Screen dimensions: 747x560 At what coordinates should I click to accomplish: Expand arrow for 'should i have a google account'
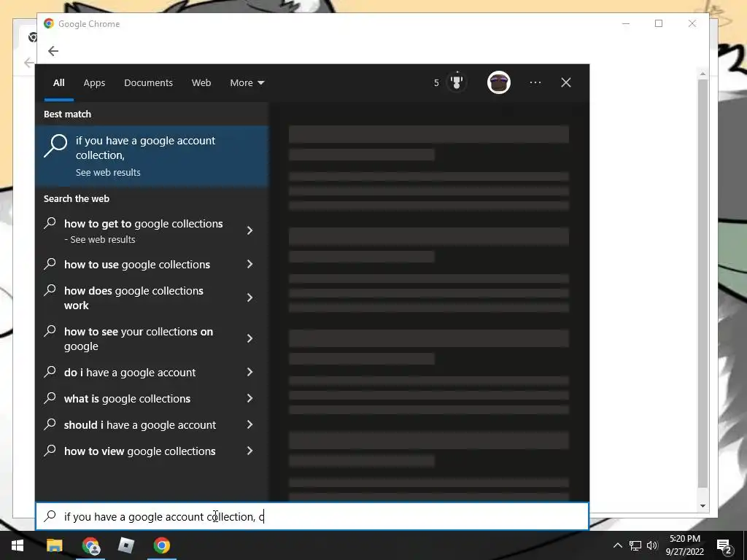click(x=249, y=425)
